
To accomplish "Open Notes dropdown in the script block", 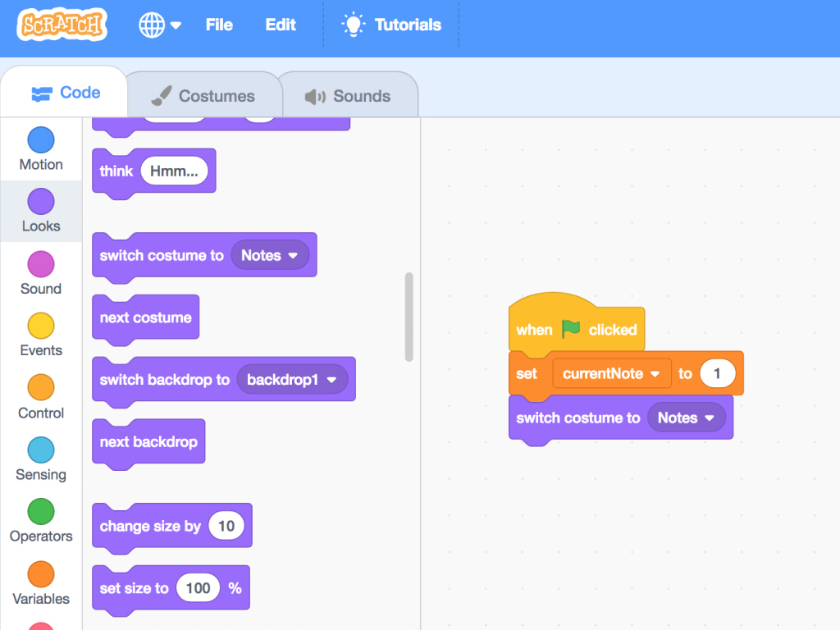I will (x=687, y=418).
